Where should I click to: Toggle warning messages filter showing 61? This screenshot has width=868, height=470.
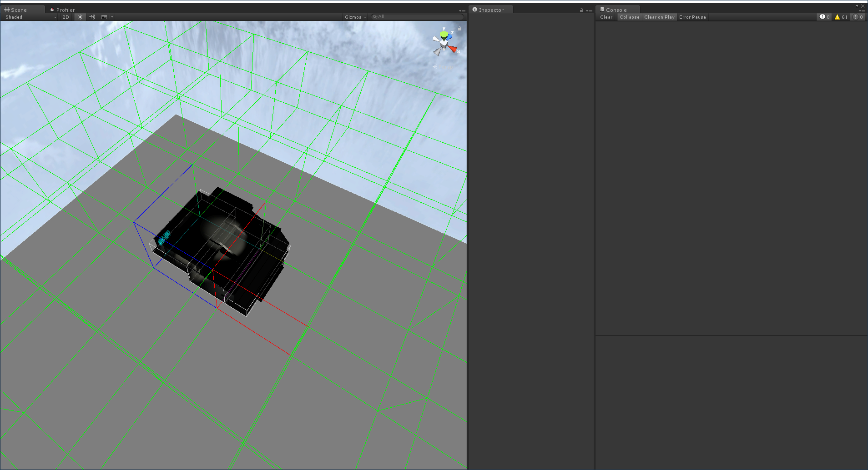pos(841,17)
